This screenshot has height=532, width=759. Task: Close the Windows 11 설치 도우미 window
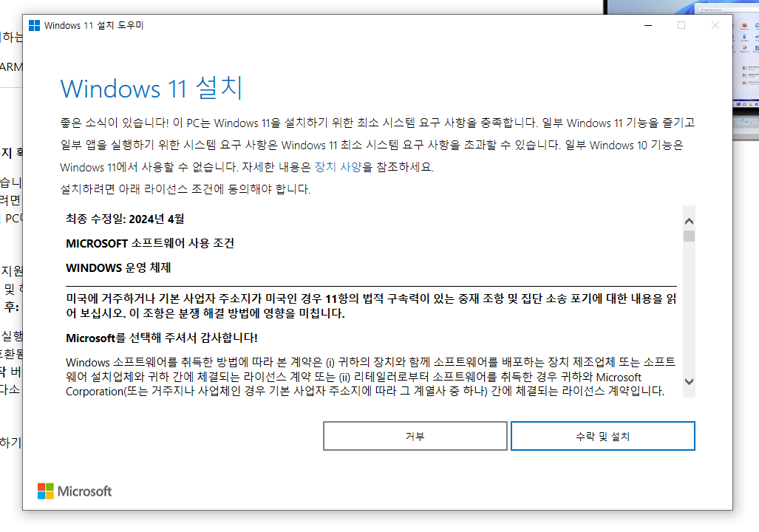pos(715,25)
